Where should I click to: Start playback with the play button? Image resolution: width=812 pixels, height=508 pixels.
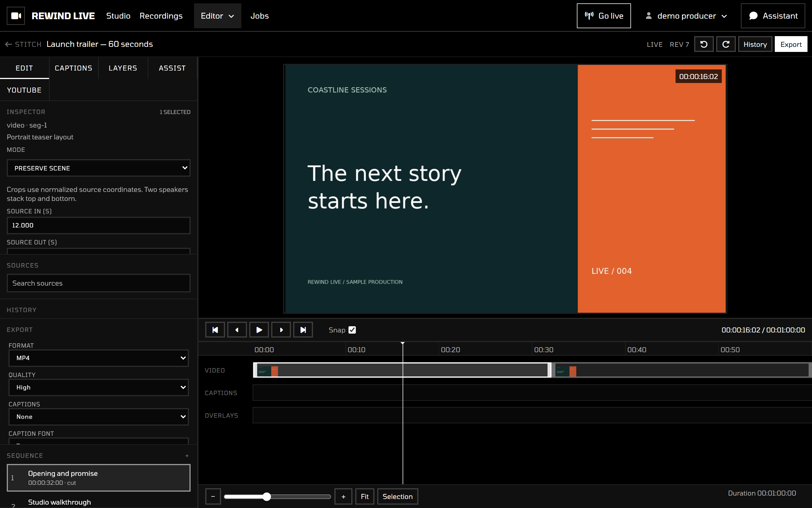[x=259, y=330]
